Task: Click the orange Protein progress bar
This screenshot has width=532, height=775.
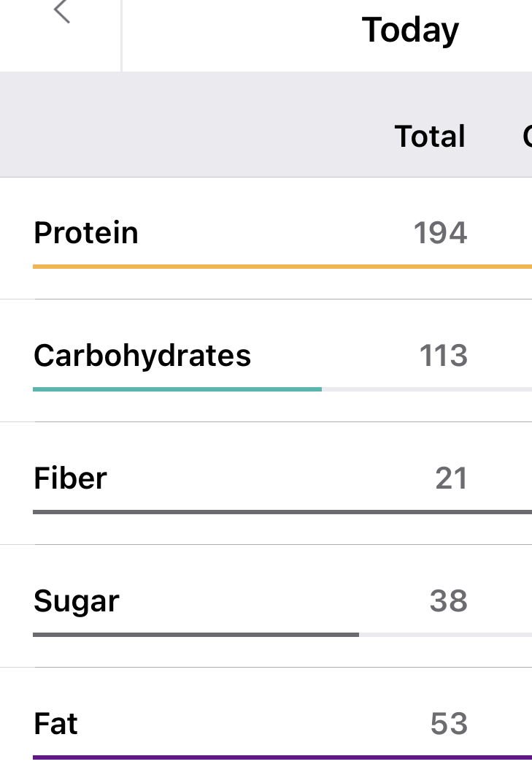Action: (x=282, y=267)
